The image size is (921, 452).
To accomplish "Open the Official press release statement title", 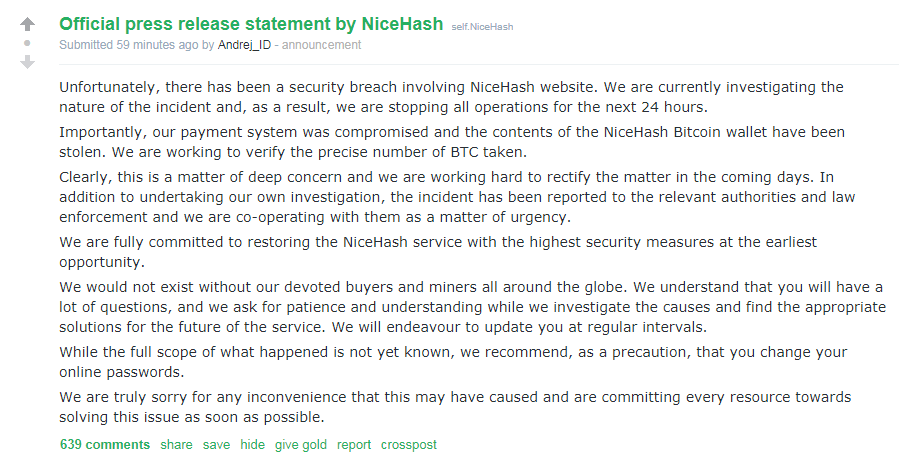I will click(251, 23).
